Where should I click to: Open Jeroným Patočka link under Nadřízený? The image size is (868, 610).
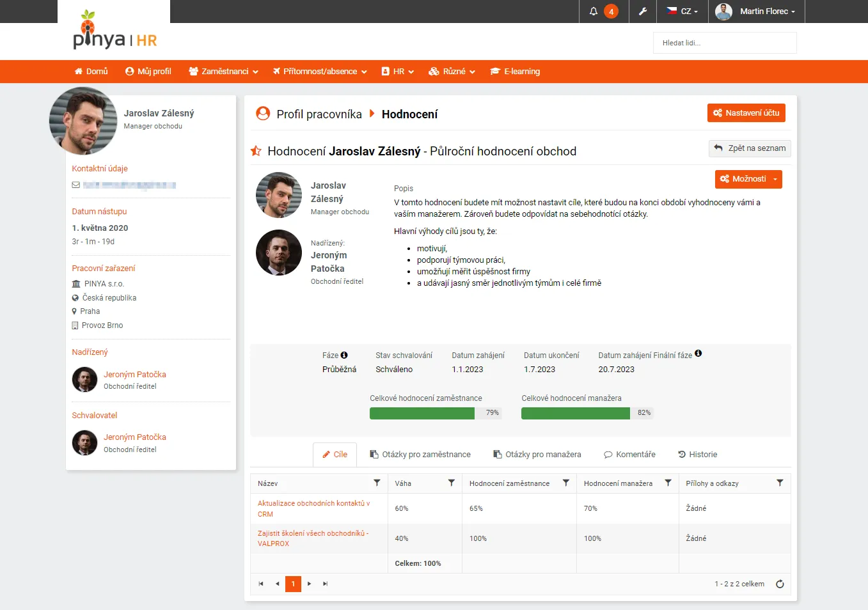[x=135, y=374]
